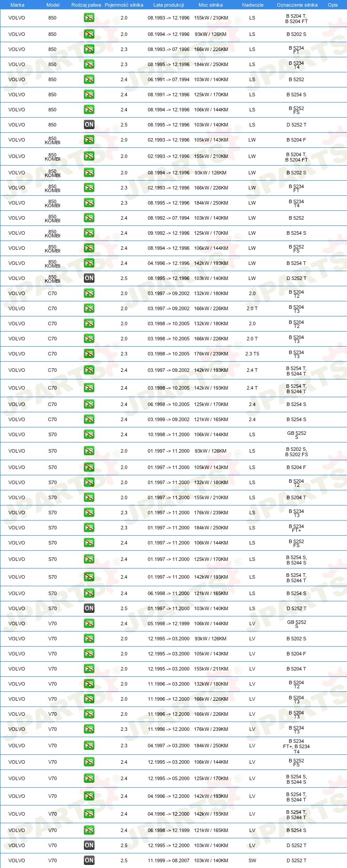Click date range '06.1998 -> 10.2005'
The height and width of the screenshot is (868, 347).
169,404
